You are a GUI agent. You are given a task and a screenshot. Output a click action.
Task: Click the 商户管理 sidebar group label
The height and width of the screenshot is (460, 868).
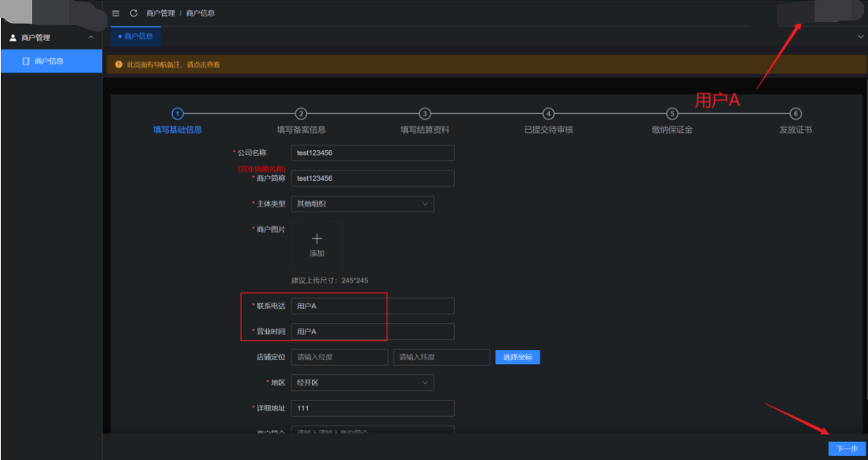[x=36, y=38]
